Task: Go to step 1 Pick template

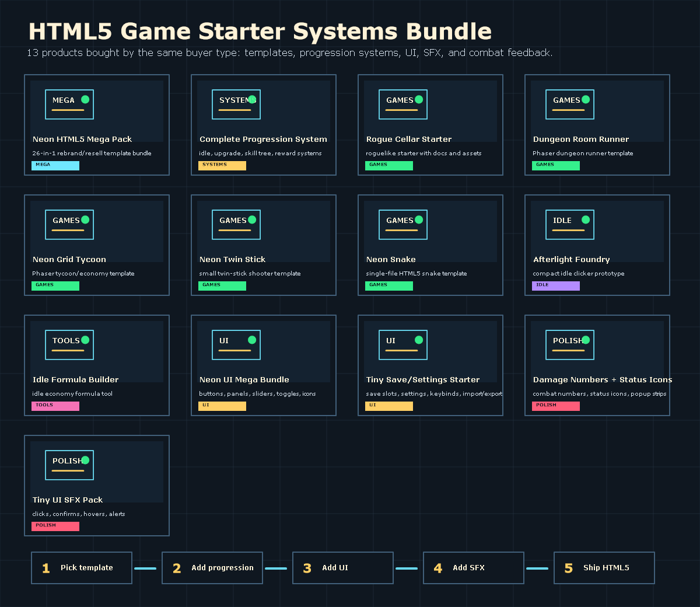Action: [x=82, y=568]
